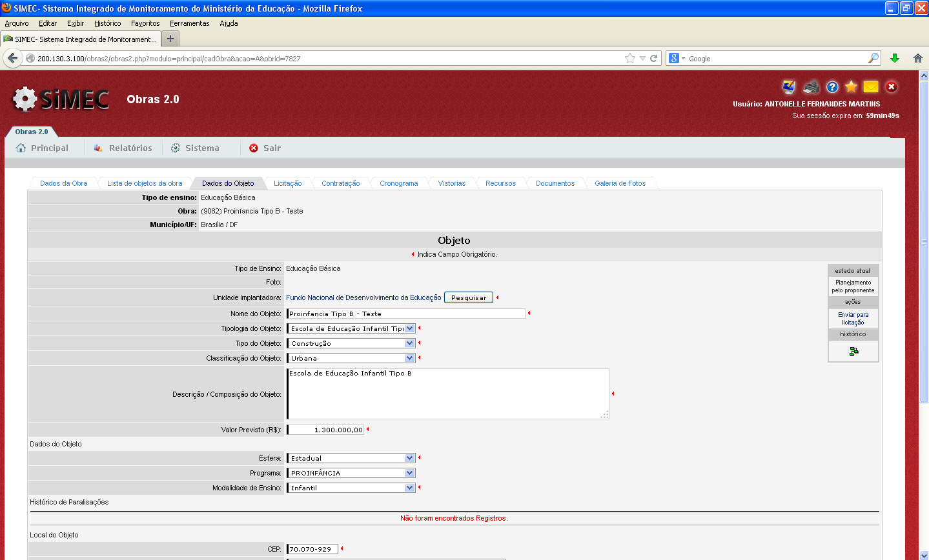
Task: Click the red X logout icon in header
Action: 891,86
